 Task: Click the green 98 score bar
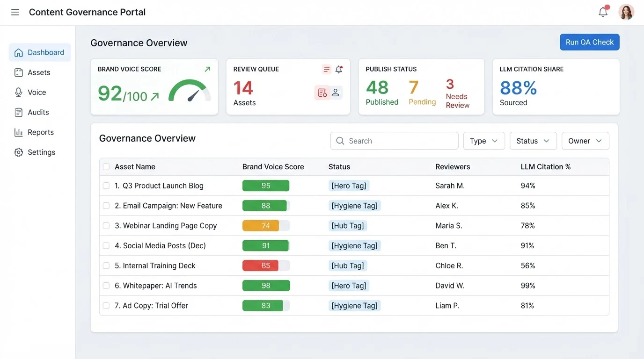(266, 286)
